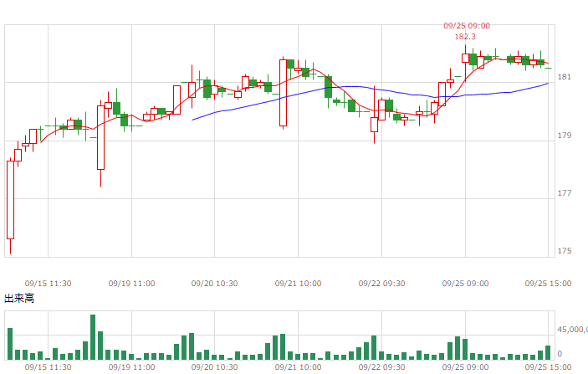Viewport: 588px width, 374px height.
Task: Select the 177 price axis label
Action: point(565,193)
